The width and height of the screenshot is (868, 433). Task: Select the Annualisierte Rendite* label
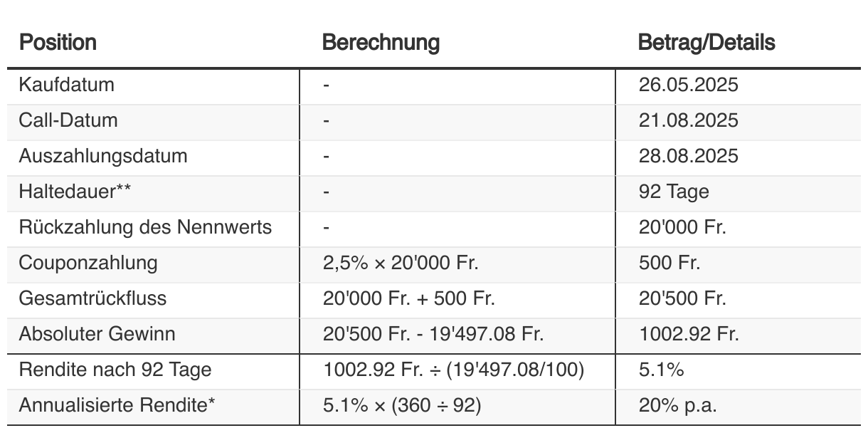(117, 406)
